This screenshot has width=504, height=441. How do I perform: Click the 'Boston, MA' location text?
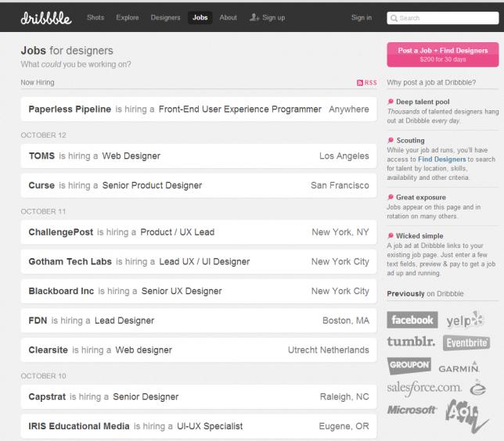pyautogui.click(x=346, y=321)
